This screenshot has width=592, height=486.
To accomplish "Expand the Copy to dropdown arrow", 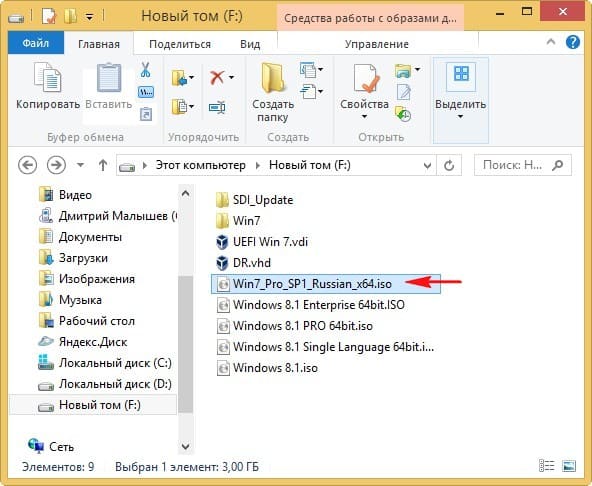I will (191, 107).
